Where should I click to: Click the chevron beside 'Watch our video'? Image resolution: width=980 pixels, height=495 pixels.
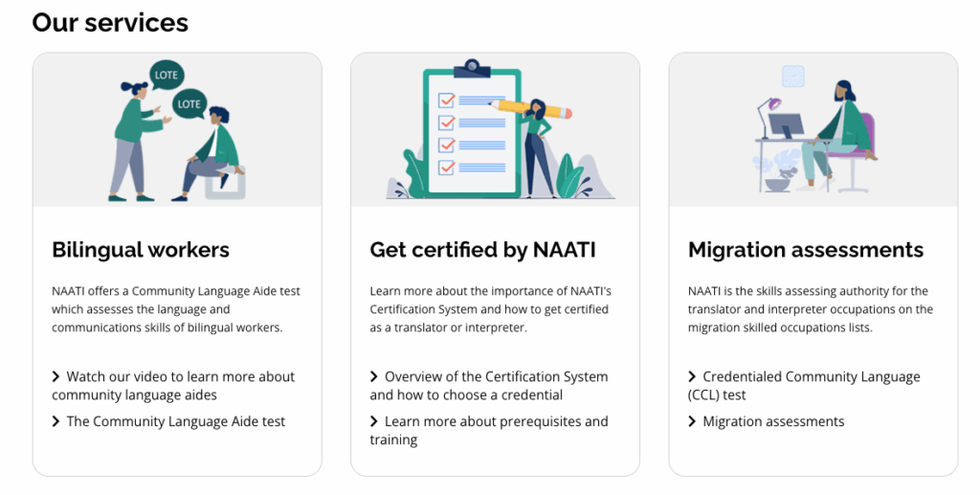56,376
